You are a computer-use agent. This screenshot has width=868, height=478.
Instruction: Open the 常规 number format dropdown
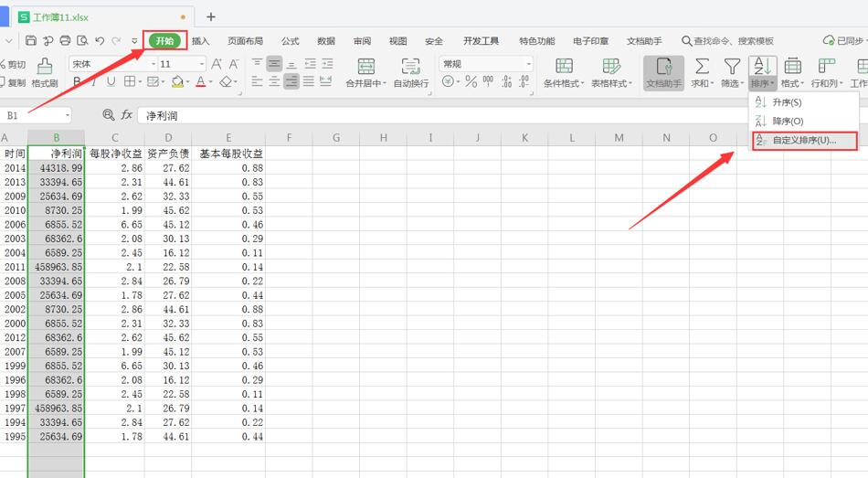coord(529,64)
